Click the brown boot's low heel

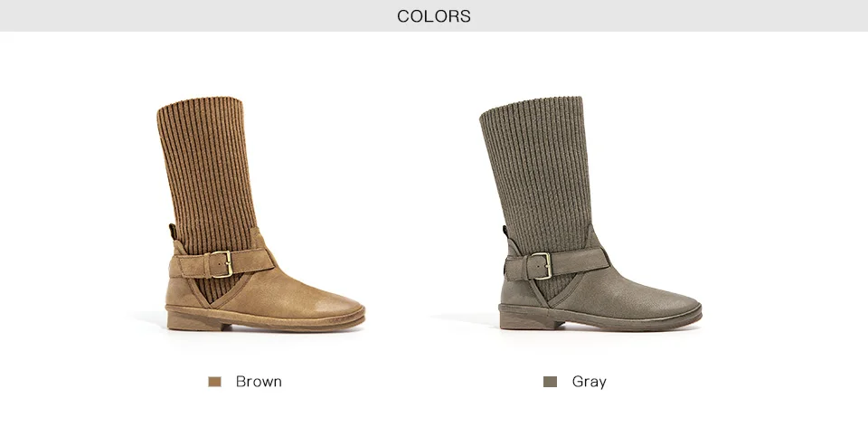[195, 320]
